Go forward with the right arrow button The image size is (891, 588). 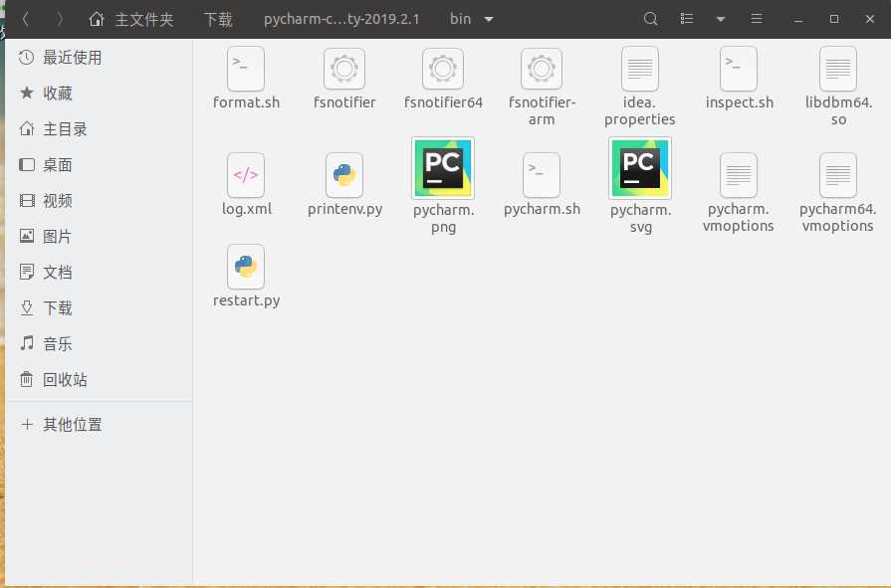click(60, 19)
